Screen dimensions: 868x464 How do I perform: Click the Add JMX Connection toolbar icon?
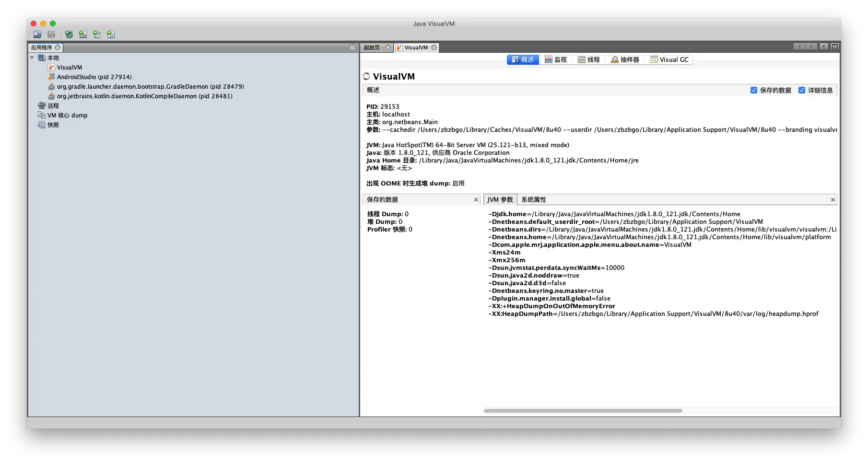(x=83, y=35)
